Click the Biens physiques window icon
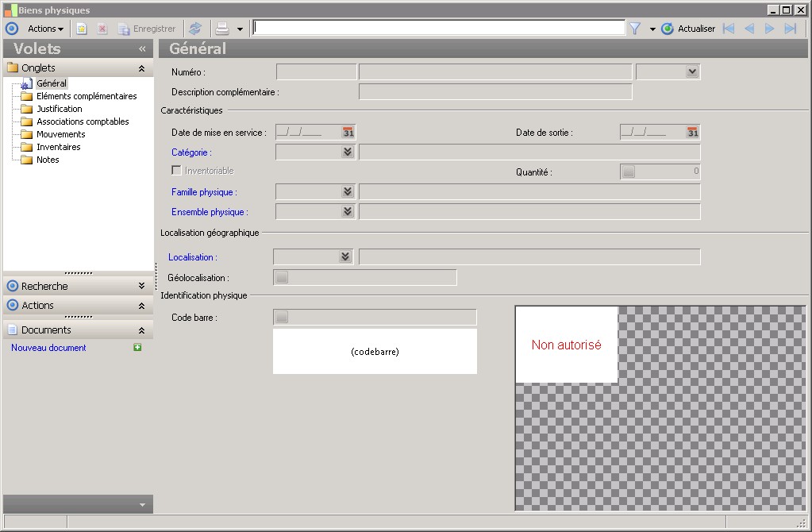 (x=10, y=10)
